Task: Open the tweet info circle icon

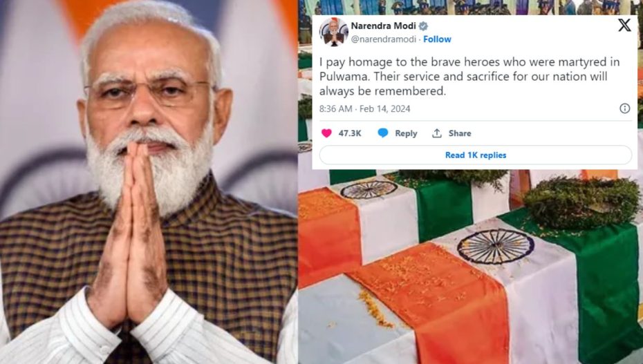Action: tap(624, 108)
